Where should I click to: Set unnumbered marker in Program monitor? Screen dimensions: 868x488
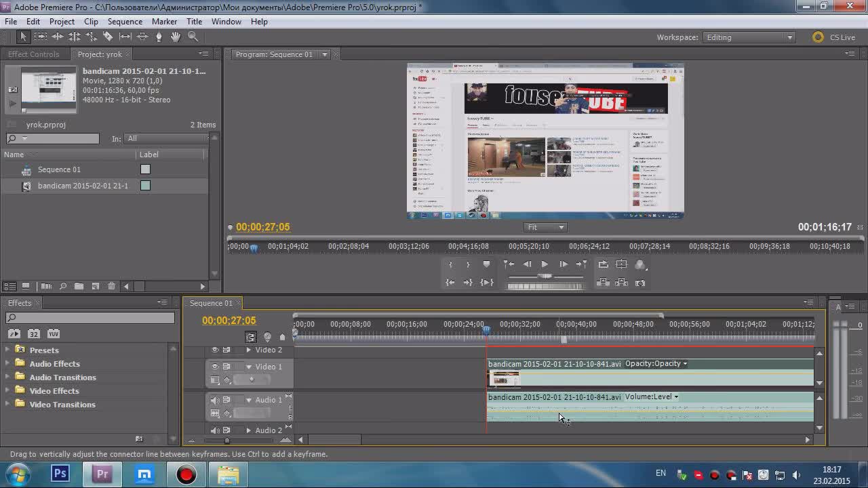[x=486, y=264]
